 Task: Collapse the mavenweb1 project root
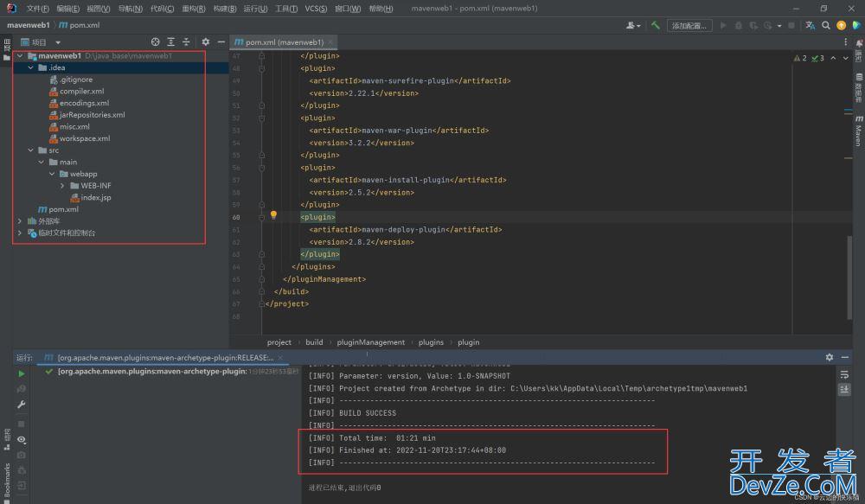(20, 55)
